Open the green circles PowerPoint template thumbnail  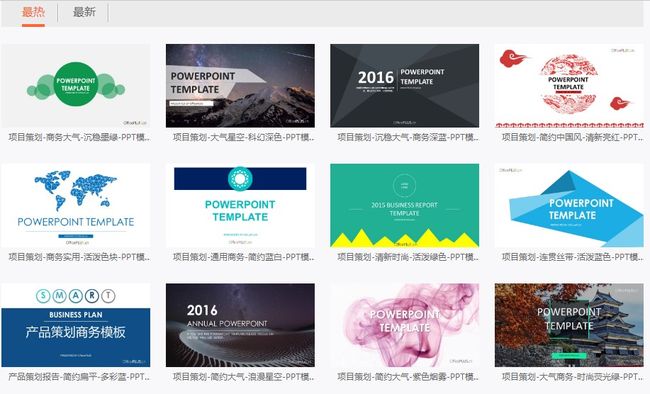click(76, 86)
